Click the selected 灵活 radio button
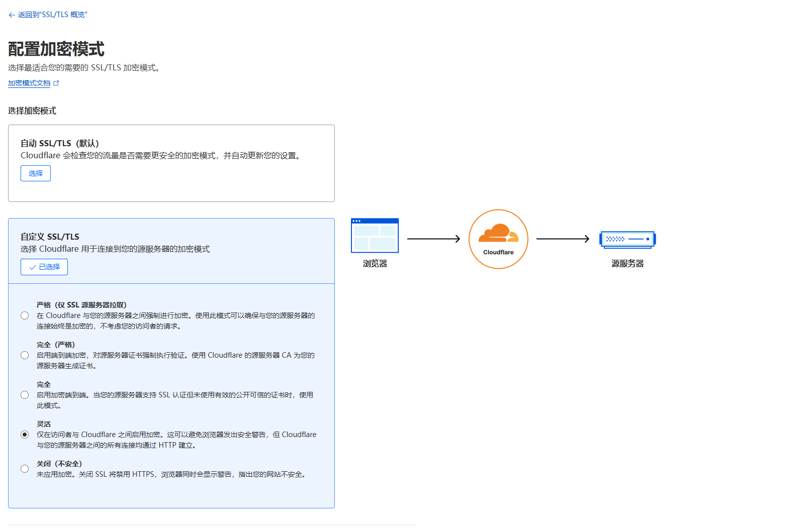The height and width of the screenshot is (528, 812). tap(25, 434)
